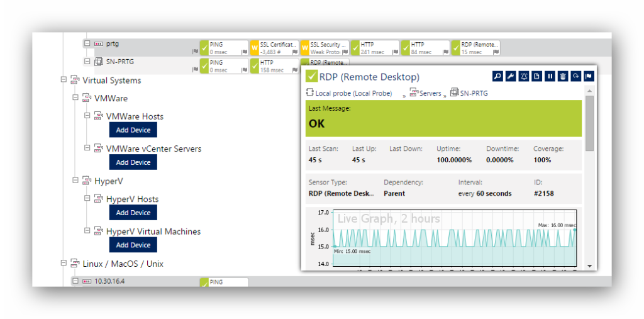Collapse the HyperV group node
This screenshot has height=319, width=644.
pyautogui.click(x=75, y=181)
